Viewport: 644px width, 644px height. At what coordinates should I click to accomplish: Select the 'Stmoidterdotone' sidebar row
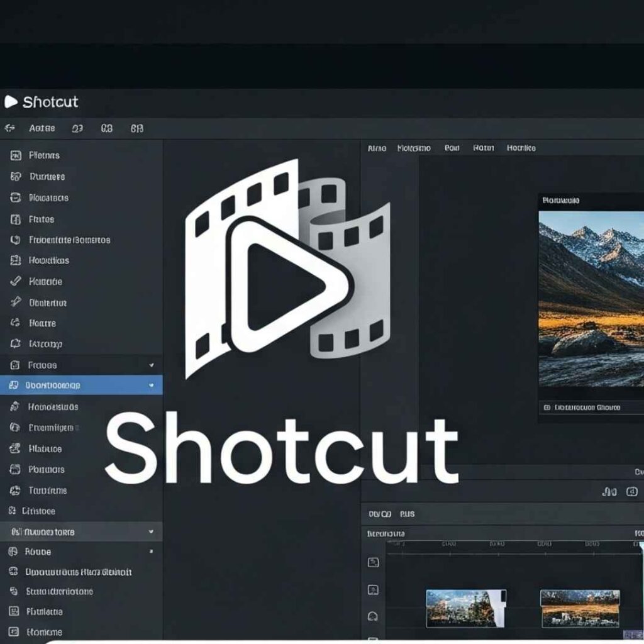pyautogui.click(x=81, y=591)
